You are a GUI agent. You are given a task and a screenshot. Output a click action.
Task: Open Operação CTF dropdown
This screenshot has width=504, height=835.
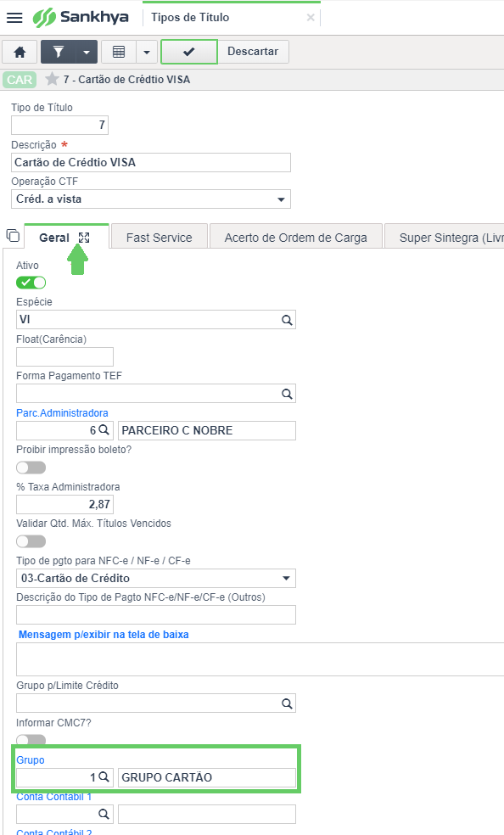click(x=151, y=199)
